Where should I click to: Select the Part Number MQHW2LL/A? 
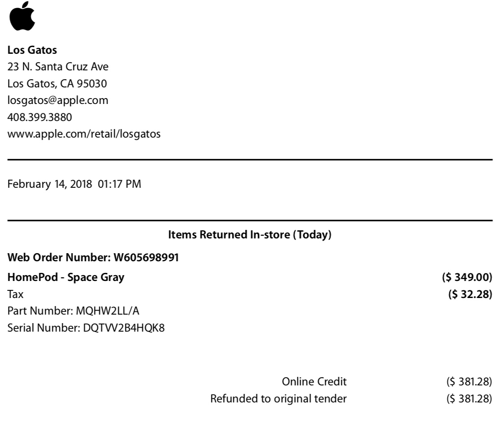point(73,311)
